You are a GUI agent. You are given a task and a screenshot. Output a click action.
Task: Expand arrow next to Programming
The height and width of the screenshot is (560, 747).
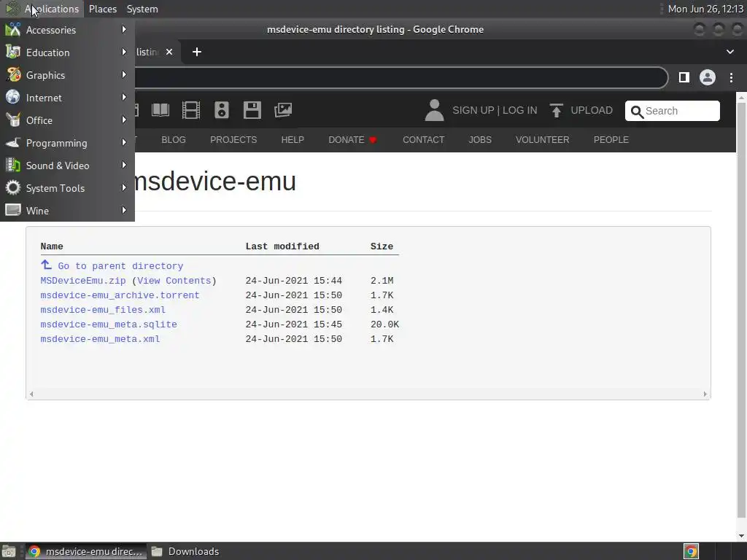[x=124, y=142]
